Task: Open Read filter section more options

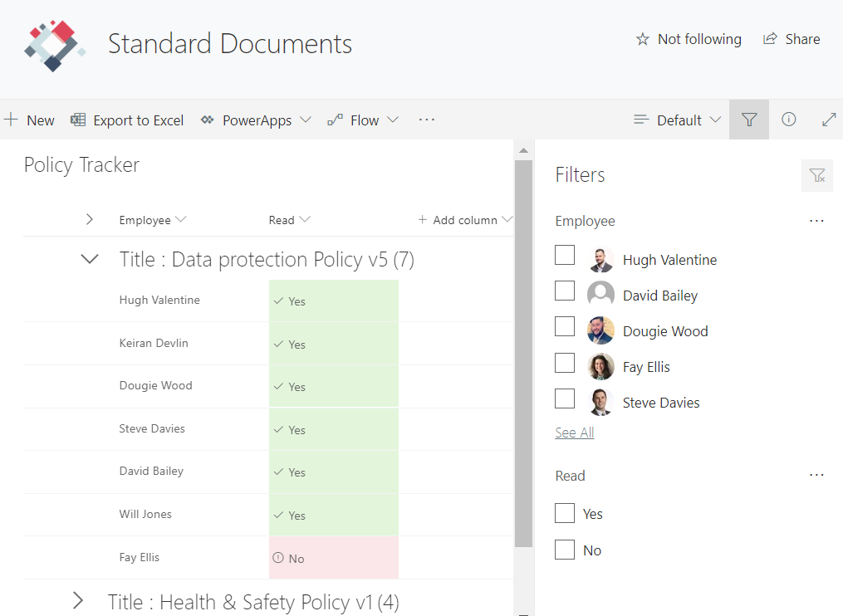Action: pos(816,475)
